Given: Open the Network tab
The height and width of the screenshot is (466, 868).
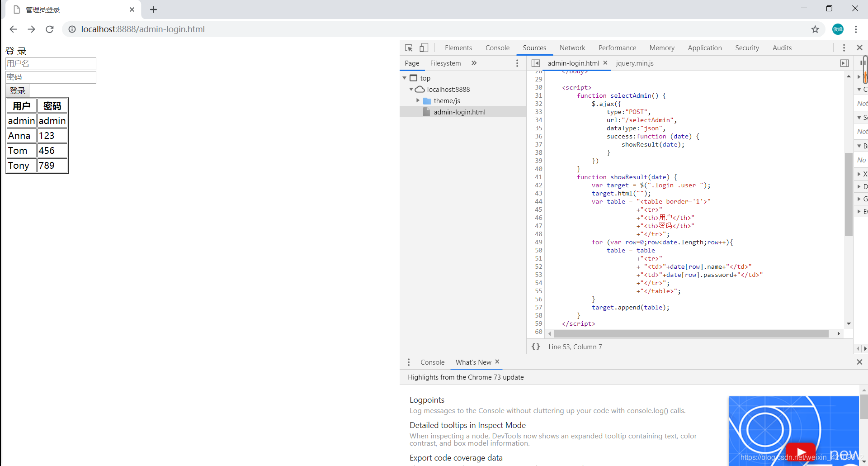Looking at the screenshot, I should tap(572, 48).
